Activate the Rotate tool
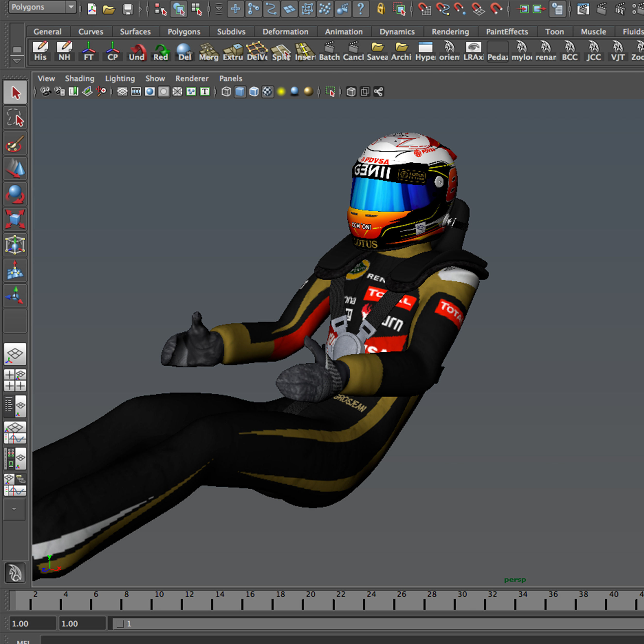The width and height of the screenshot is (644, 644). [x=15, y=194]
